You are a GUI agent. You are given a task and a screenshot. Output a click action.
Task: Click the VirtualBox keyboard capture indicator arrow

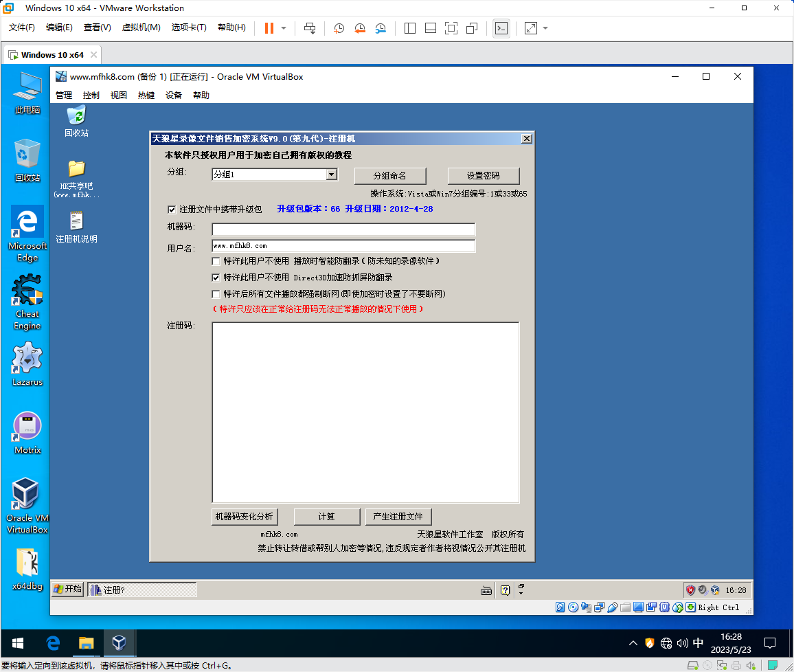pos(691,607)
